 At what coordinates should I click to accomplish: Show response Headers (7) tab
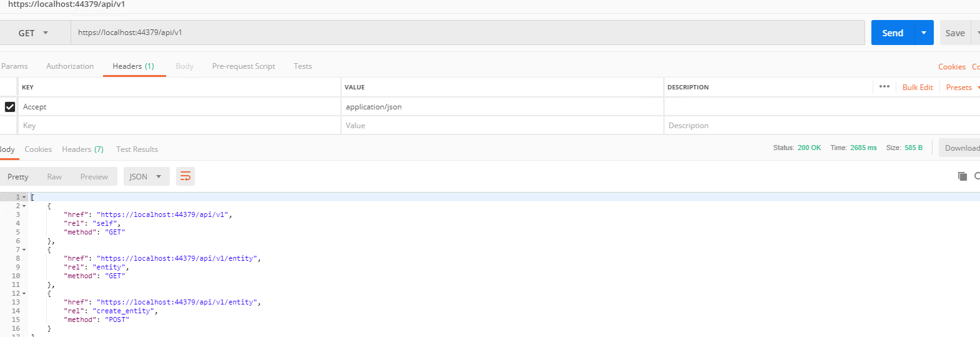pos(82,149)
